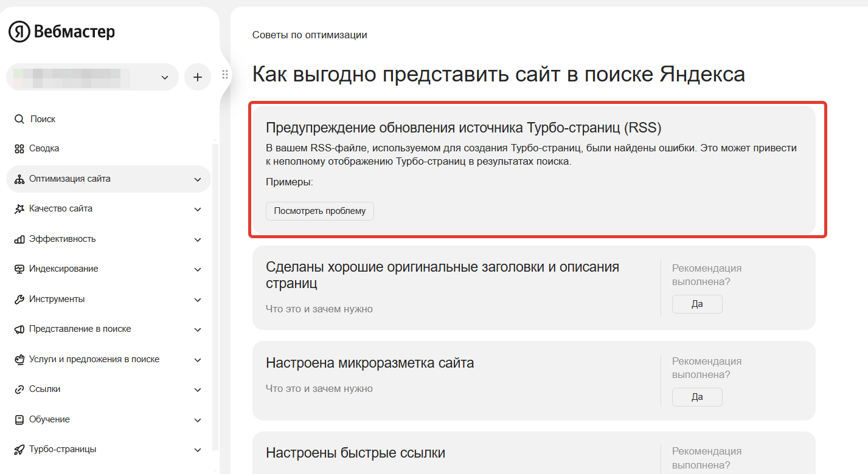Image resolution: width=868 pixels, height=474 pixels.
Task: Collapse the Оптимизация сайта chevron
Action: pos(197,179)
